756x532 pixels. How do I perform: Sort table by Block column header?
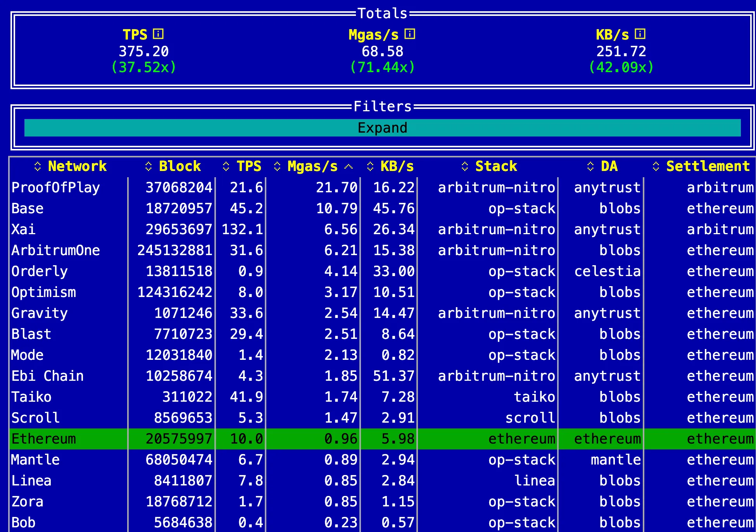(180, 166)
